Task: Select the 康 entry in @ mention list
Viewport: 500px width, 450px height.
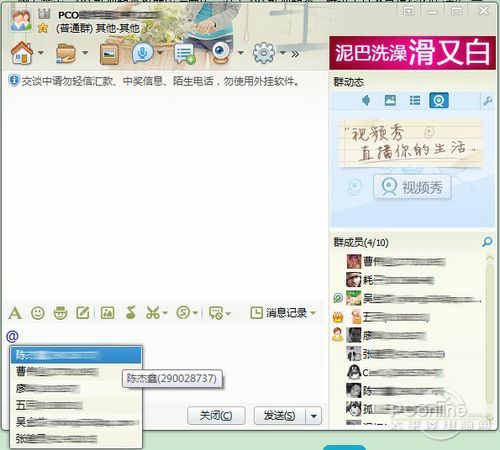Action: point(76,388)
